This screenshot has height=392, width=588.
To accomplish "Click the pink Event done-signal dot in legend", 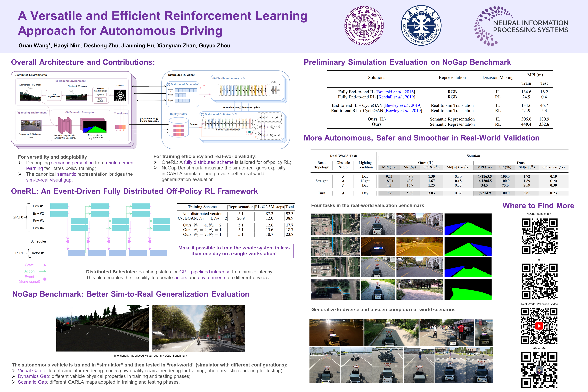I will tap(45, 279).
